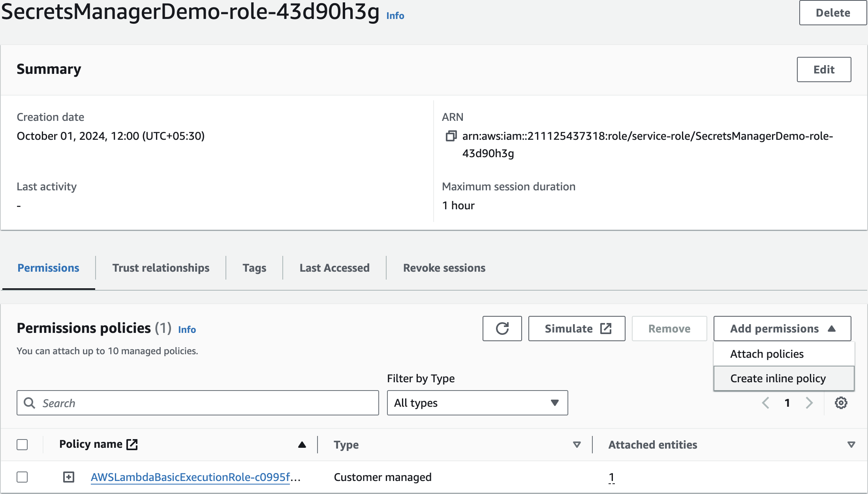Click the refresh policies icon button

[502, 329]
